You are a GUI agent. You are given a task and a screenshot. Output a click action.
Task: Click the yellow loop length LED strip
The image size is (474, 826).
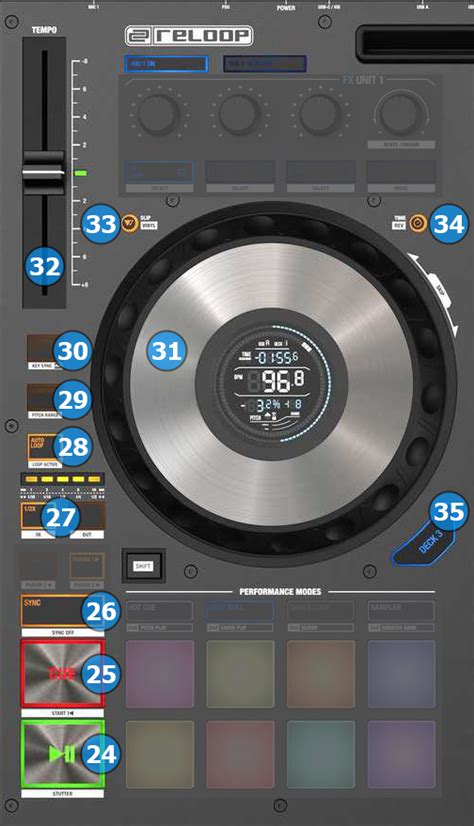[63, 479]
